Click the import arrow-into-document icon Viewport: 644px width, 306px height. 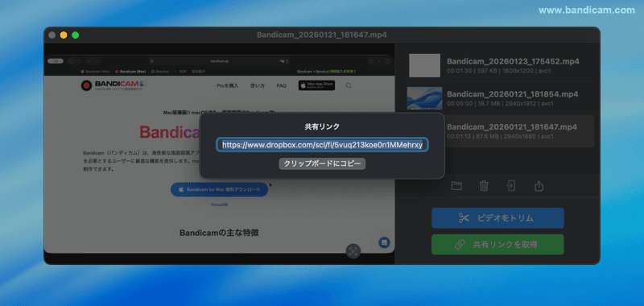pyautogui.click(x=510, y=186)
